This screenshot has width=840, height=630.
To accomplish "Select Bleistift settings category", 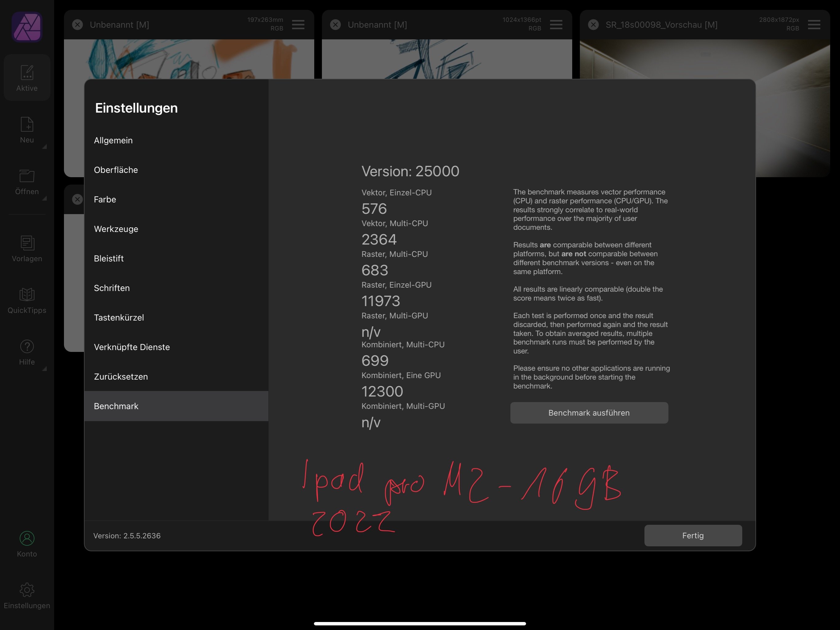I will [x=176, y=258].
